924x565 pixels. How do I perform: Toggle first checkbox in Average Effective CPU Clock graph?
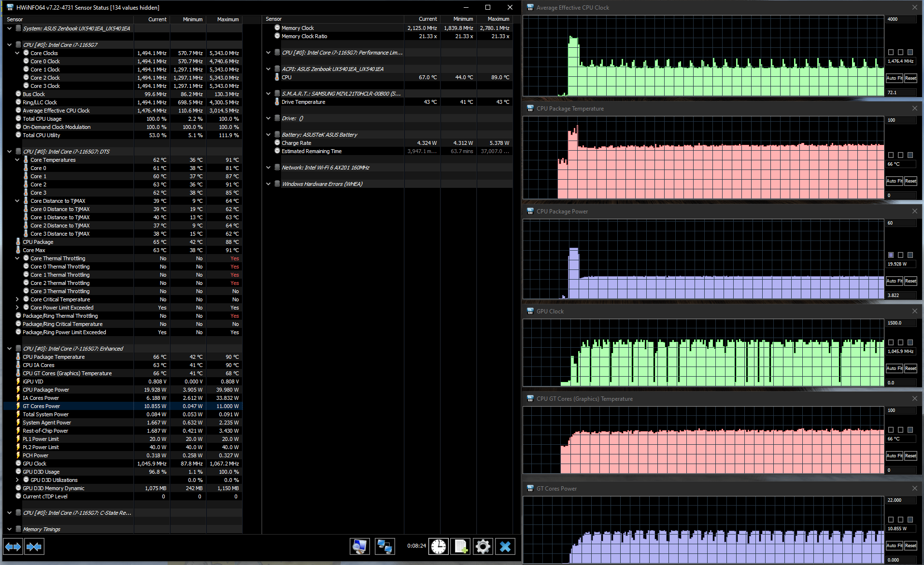tap(891, 52)
